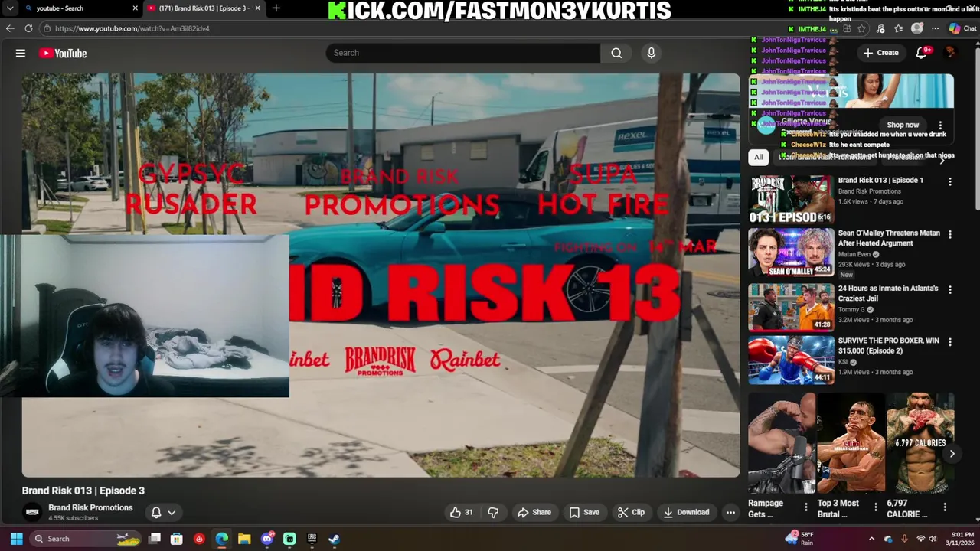
Task: Click the Download button
Action: (x=686, y=512)
